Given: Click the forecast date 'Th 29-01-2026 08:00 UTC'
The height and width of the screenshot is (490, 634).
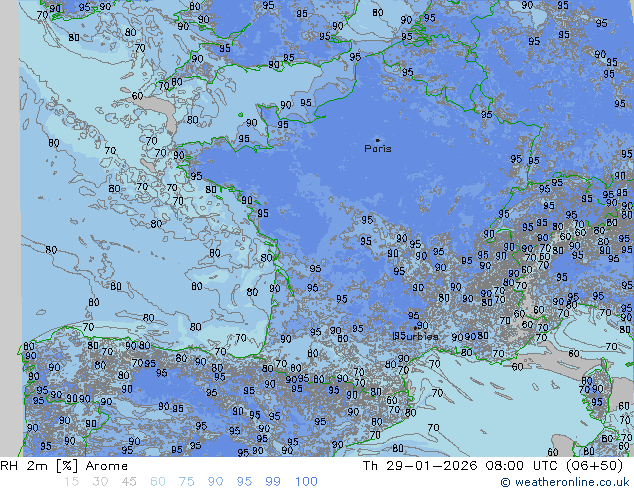Looking at the screenshot, I should point(462,466).
